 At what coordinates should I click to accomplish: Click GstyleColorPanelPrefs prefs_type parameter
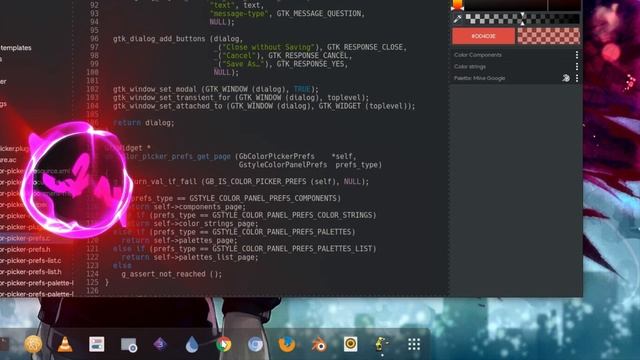point(310,164)
